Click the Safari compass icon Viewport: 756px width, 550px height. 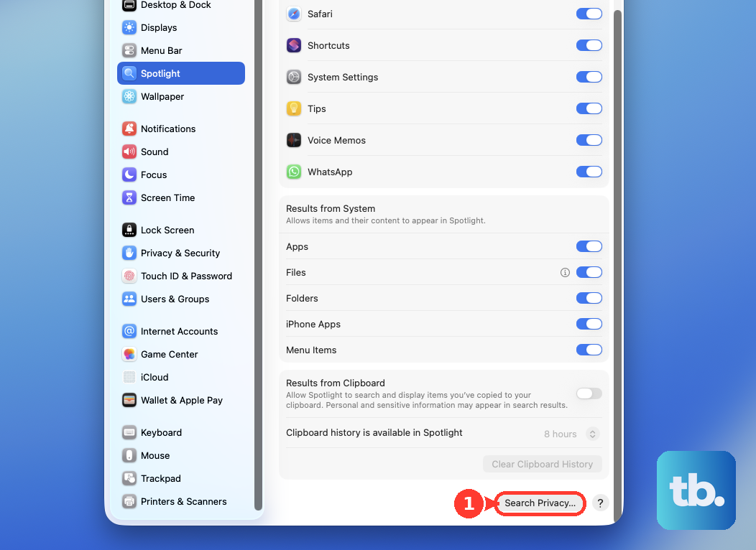294,14
